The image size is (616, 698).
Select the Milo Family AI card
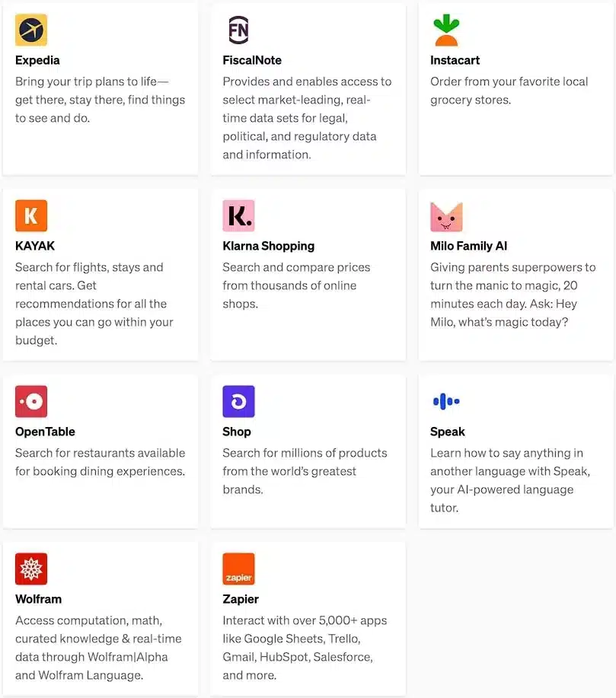(515, 274)
